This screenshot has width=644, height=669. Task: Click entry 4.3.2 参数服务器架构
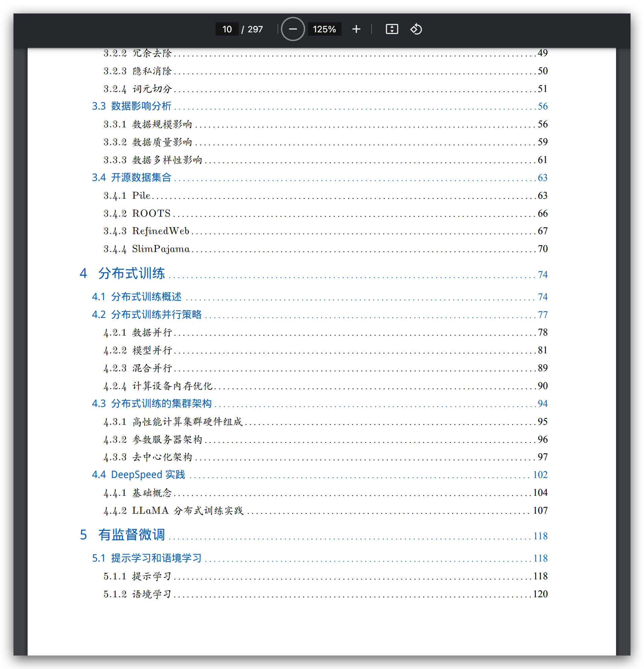click(x=153, y=439)
